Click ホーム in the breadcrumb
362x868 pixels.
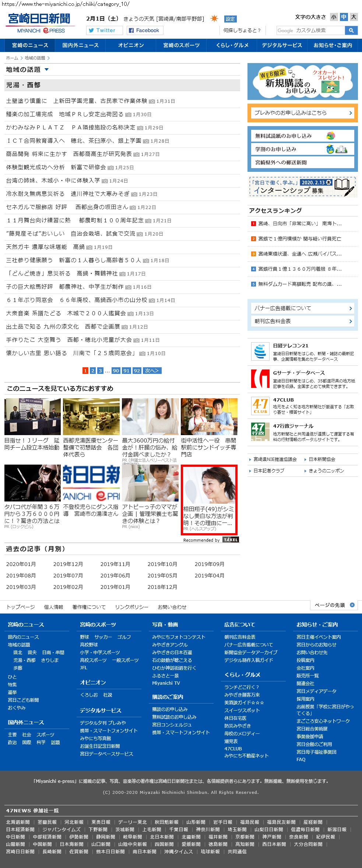(12, 58)
